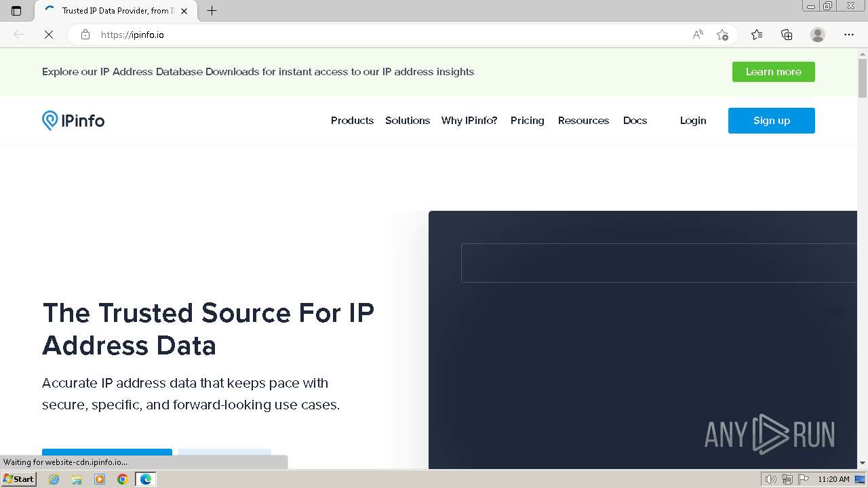This screenshot has width=868, height=488.
Task: Click the vertical scrollbar down arrow
Action: (863, 463)
